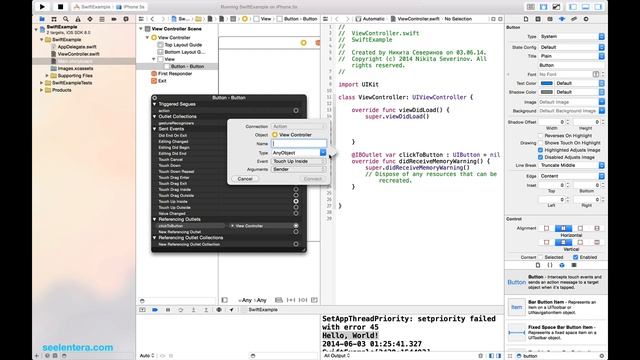Switch to the version editor
Screen dimensions: 640x360
(x=556, y=7)
